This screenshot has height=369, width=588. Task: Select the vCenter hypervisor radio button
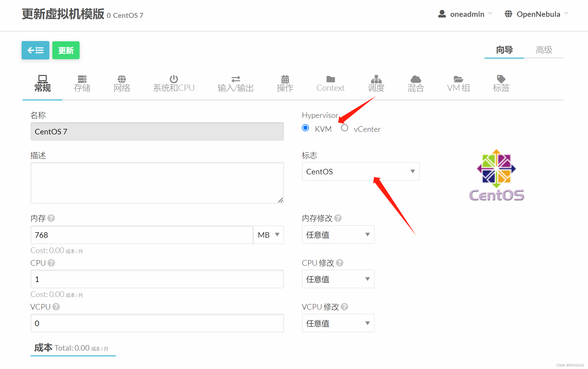coord(344,128)
